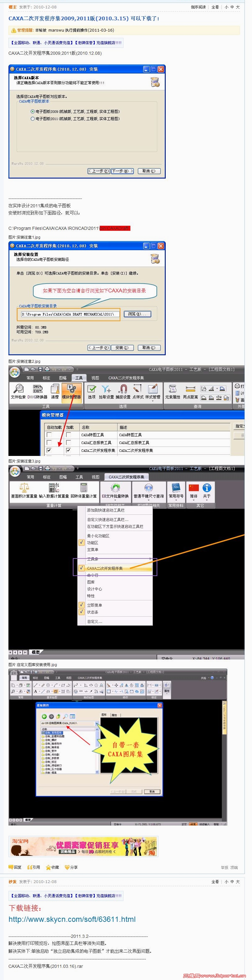Open the CAXA二次开发程序集 ribbon tab in 重量计算 screenshot
This screenshot has height=980, width=252.
tap(126, 477)
